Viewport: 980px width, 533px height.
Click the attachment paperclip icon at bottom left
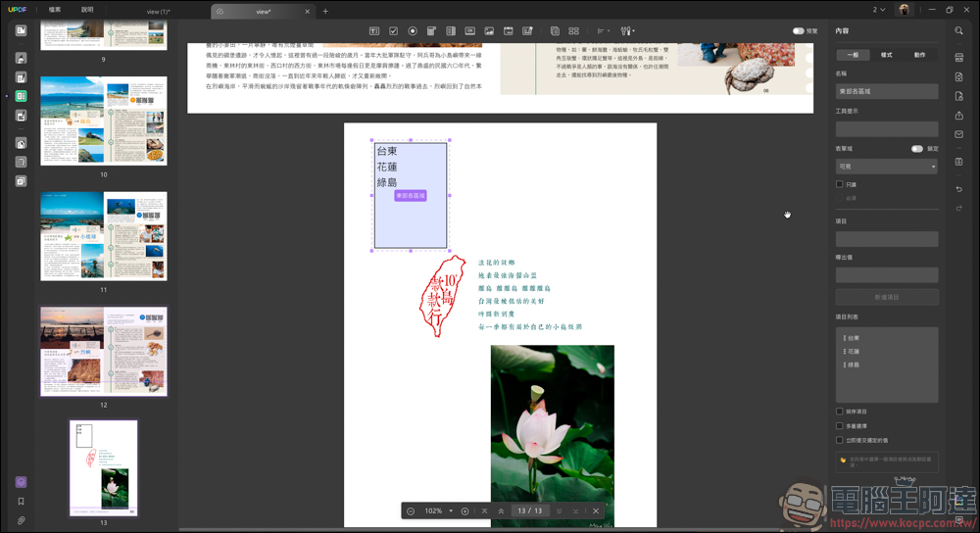[21, 520]
